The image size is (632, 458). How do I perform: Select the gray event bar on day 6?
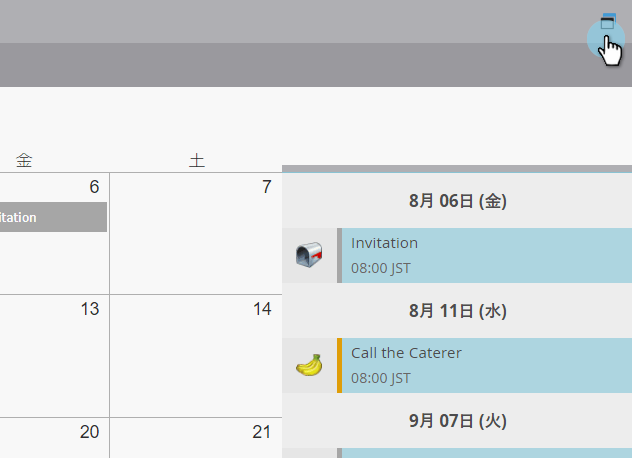click(x=53, y=217)
